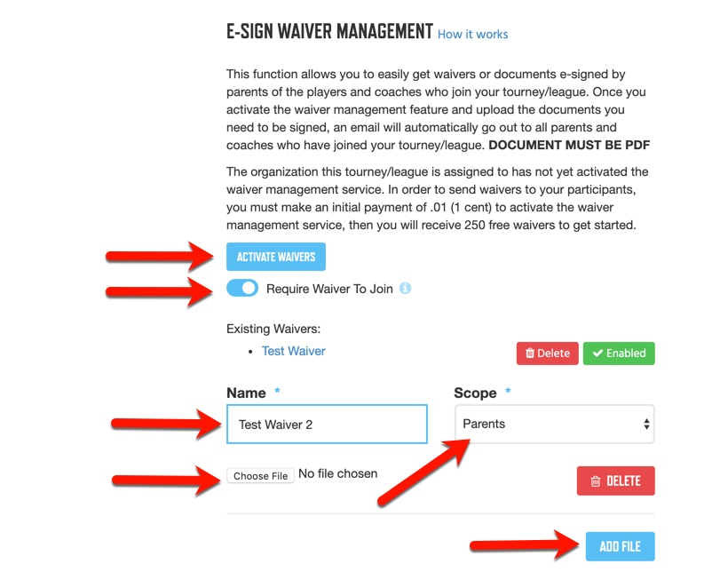The image size is (704, 588).
Task: Click the trash icon on the small Delete button
Action: 530,354
